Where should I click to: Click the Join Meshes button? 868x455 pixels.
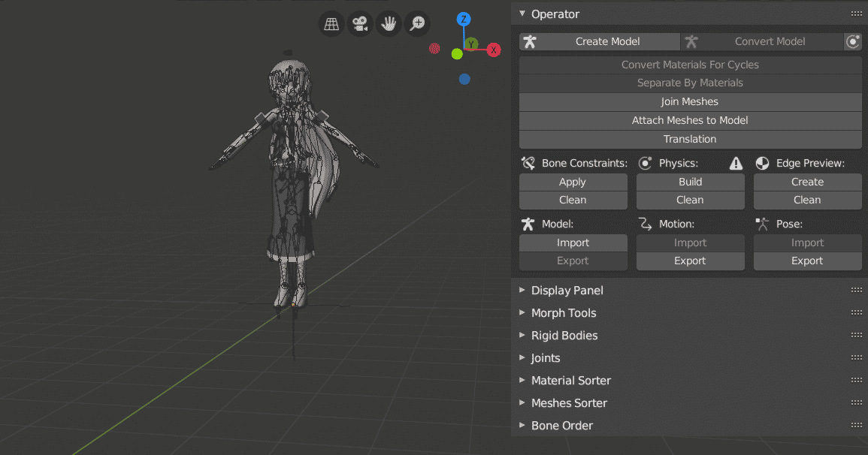click(691, 101)
